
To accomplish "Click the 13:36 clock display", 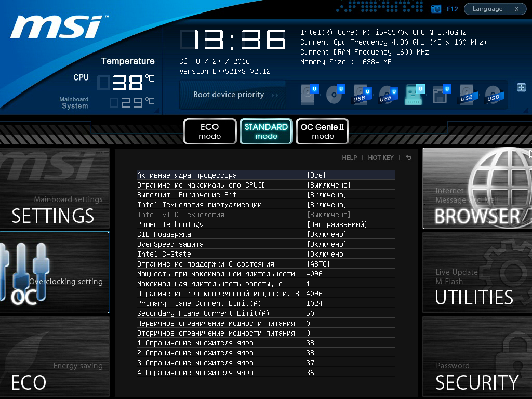I will [233, 39].
